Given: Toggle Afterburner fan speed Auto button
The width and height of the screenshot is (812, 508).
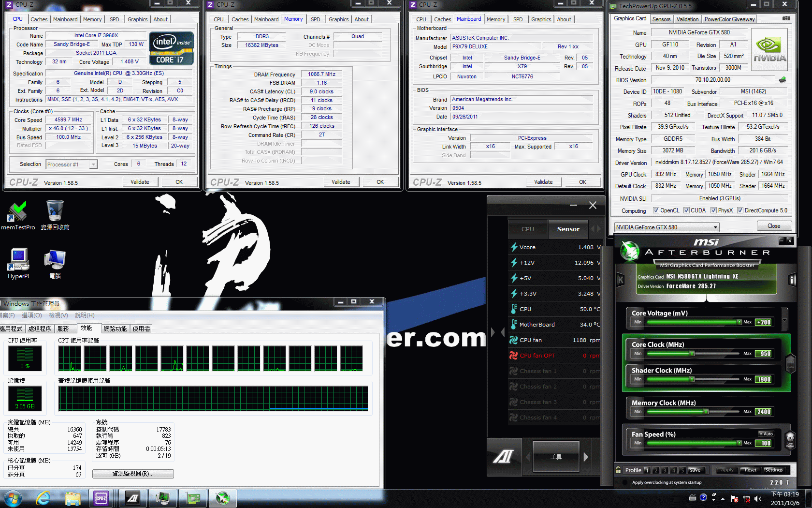Looking at the screenshot, I should coord(766,433).
